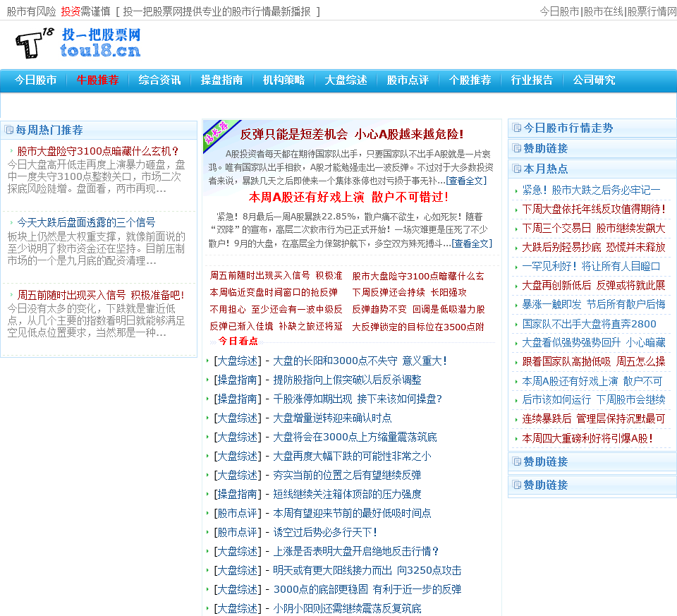Open headline 反弹只能是短差机会 小心A股越来越危险!

pyautogui.click(x=352, y=134)
